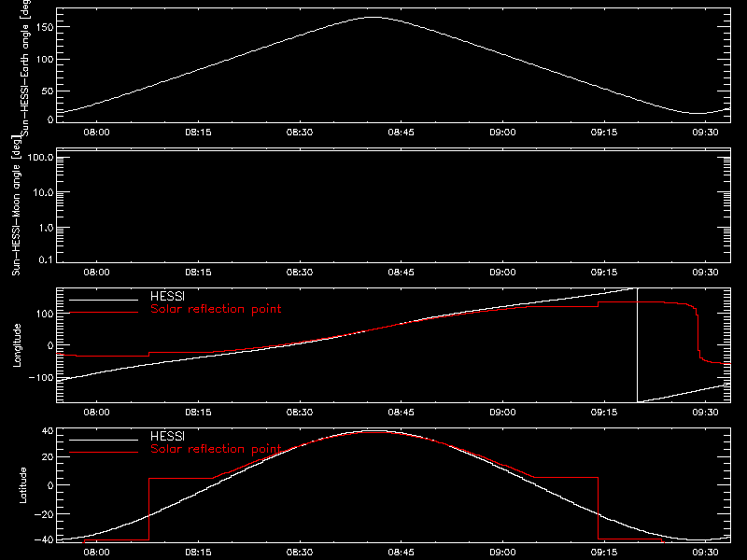The width and height of the screenshot is (747, 560).
Task: Click the 10.0 tick on Moon angle plot
Action: tap(43, 192)
